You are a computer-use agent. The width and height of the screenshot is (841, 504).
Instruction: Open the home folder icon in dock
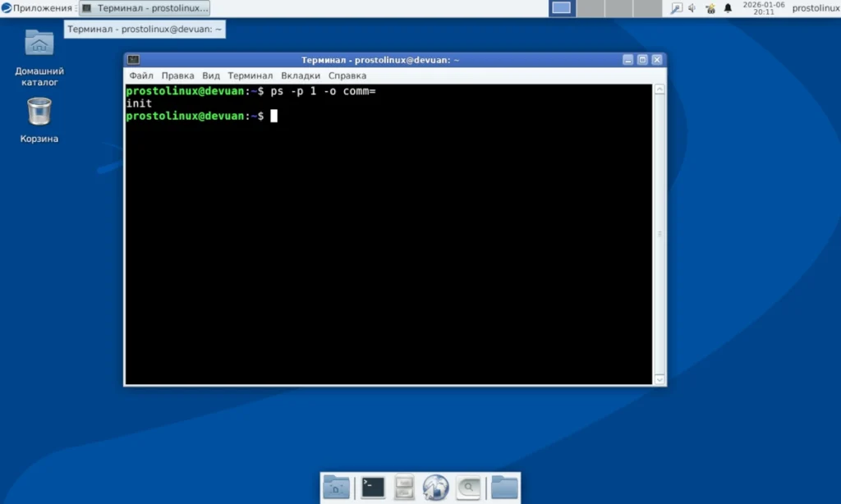pyautogui.click(x=336, y=488)
